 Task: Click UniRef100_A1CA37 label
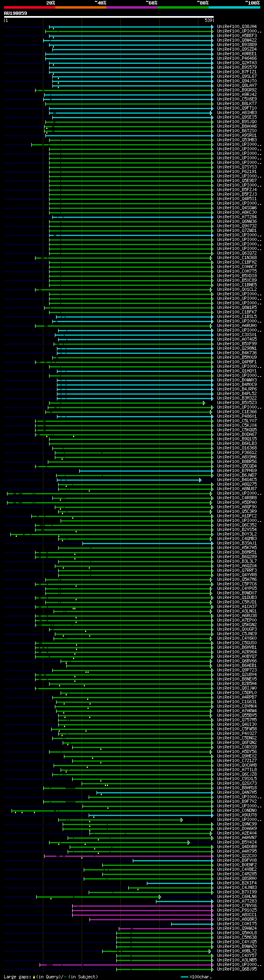pyautogui.click(x=237, y=607)
